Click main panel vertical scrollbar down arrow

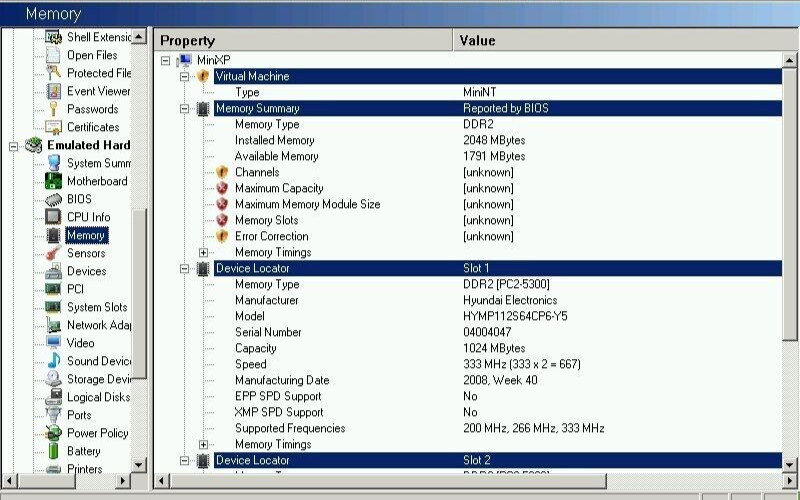pyautogui.click(x=789, y=464)
